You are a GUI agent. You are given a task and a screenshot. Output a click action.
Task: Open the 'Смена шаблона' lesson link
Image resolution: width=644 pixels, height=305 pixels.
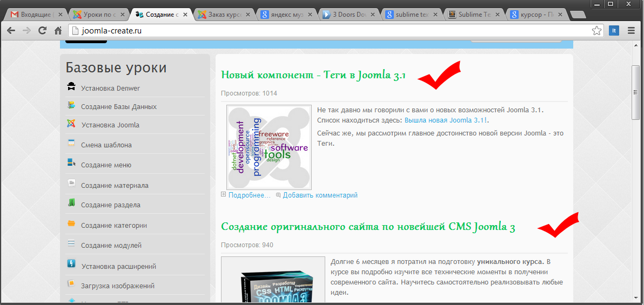[106, 145]
